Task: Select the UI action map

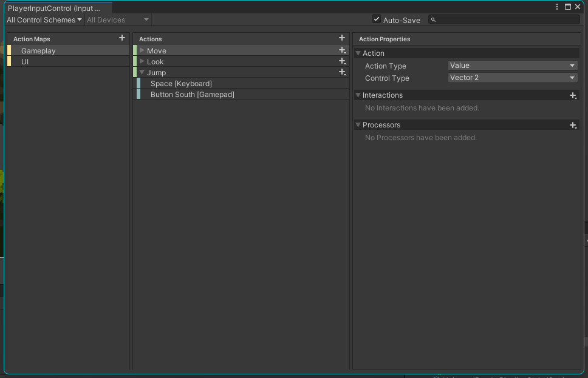Action: [x=25, y=62]
